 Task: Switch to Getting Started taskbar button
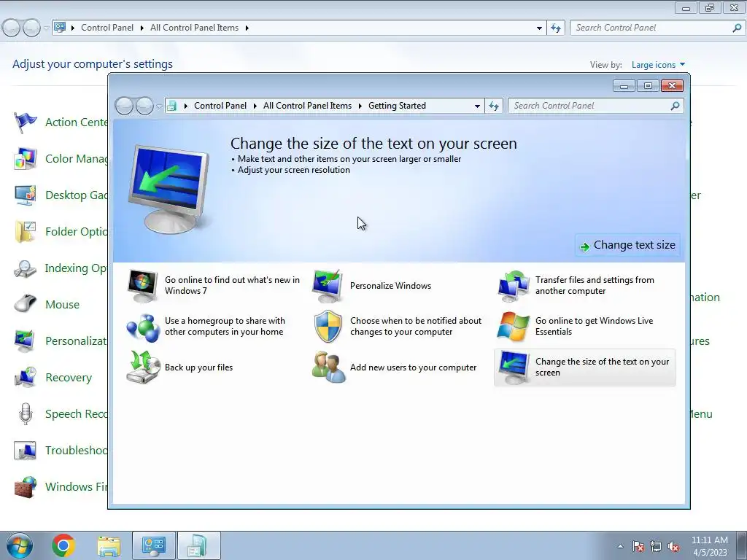point(198,545)
